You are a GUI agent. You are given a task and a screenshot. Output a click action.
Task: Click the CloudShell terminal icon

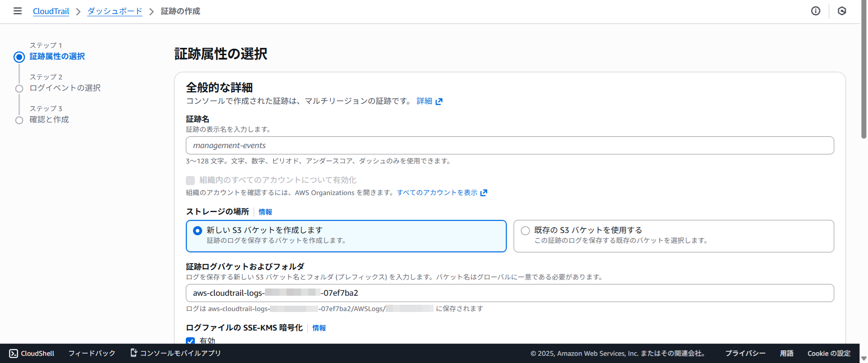coord(14,354)
